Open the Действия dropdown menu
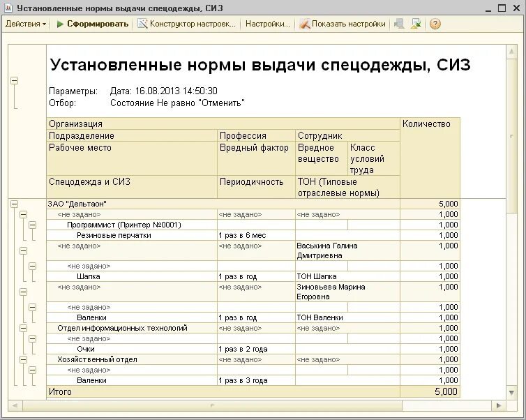Viewport: 526px width, 420px height. (x=26, y=24)
